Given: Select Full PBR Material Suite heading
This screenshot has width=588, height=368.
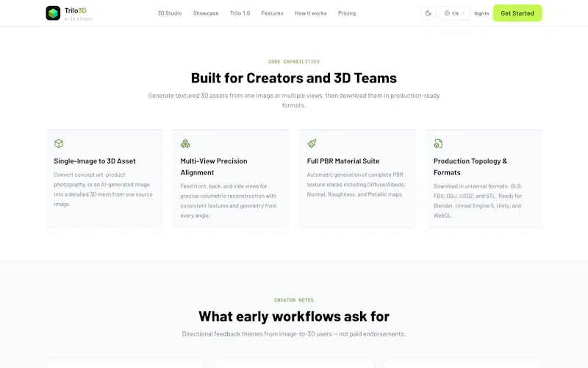Looking at the screenshot, I should [x=343, y=161].
